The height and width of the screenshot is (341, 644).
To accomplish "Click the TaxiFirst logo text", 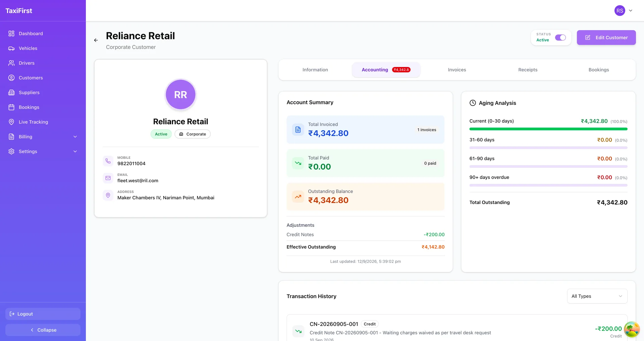I will coord(19,11).
